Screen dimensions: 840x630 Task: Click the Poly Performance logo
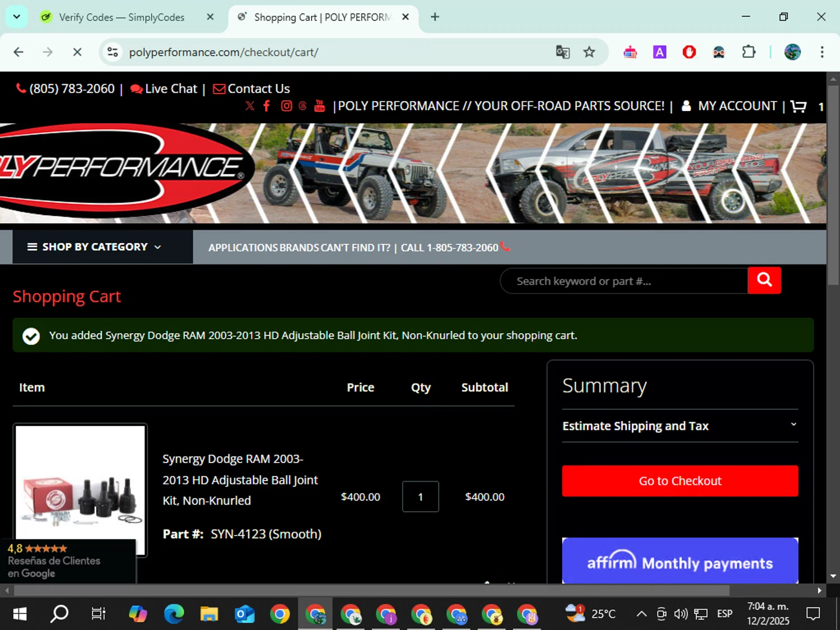point(126,171)
